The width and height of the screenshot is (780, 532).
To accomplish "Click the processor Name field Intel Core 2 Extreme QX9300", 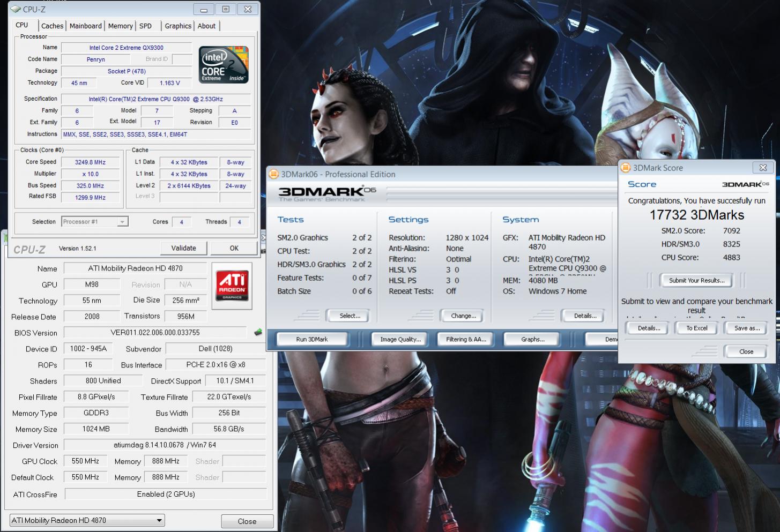I will [x=127, y=48].
